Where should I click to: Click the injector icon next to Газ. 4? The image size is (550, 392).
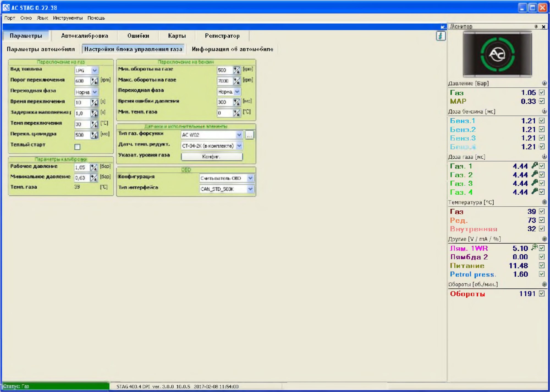[x=534, y=191]
